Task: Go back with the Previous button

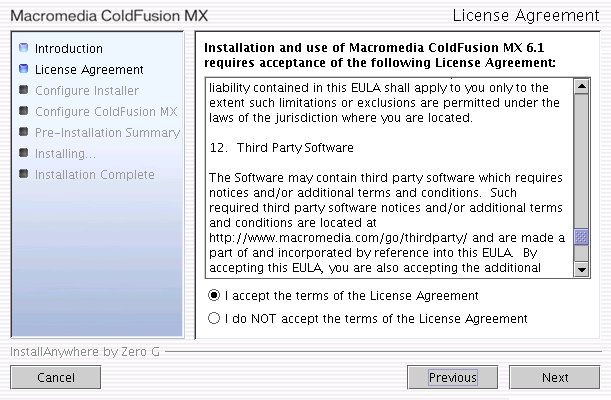Action: 452,378
